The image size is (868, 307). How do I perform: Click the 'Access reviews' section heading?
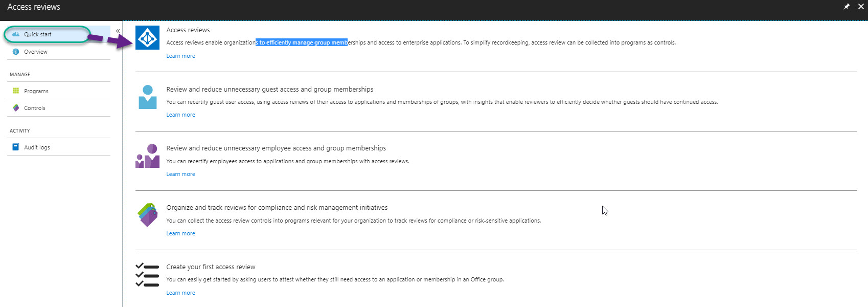tap(188, 30)
